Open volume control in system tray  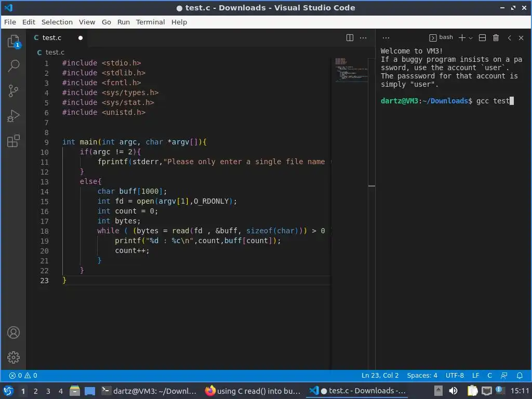453,391
